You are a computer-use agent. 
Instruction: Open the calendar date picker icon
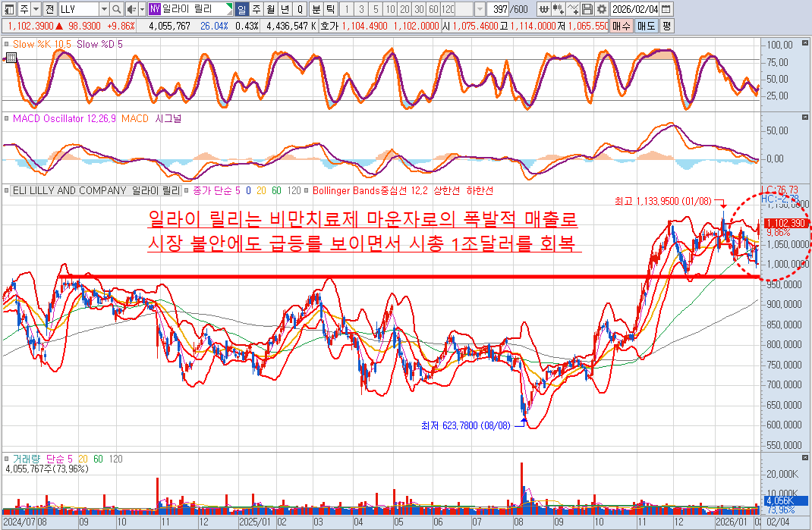(x=666, y=9)
